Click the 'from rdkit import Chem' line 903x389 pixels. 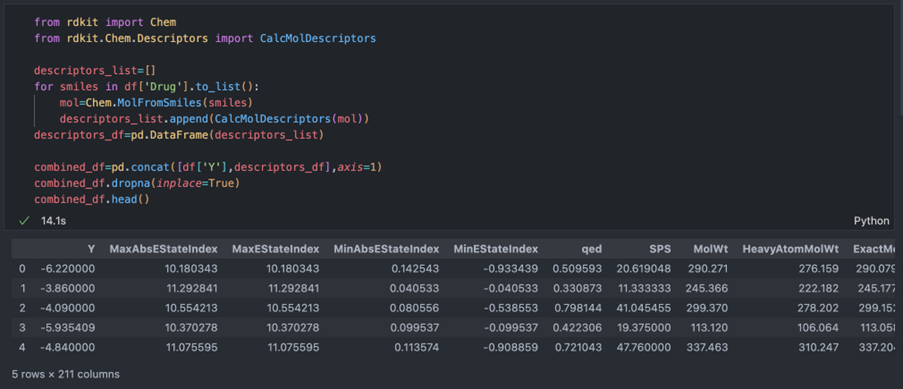105,22
